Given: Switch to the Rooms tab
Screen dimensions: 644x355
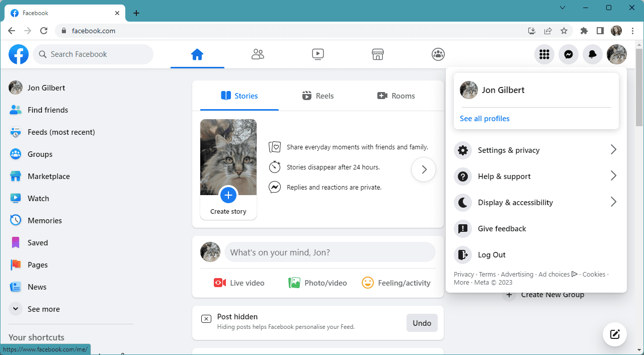Looking at the screenshot, I should pyautogui.click(x=396, y=96).
